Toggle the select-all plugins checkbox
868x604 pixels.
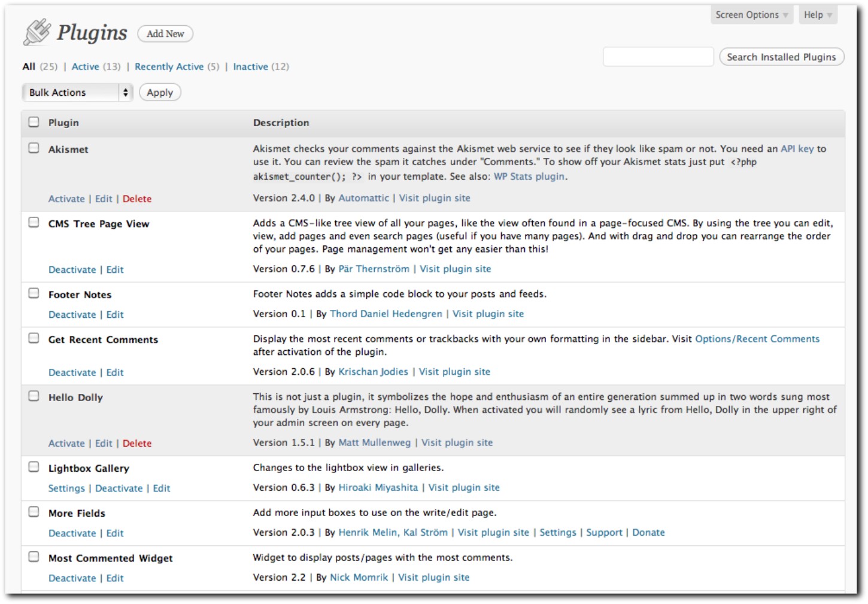pos(34,122)
